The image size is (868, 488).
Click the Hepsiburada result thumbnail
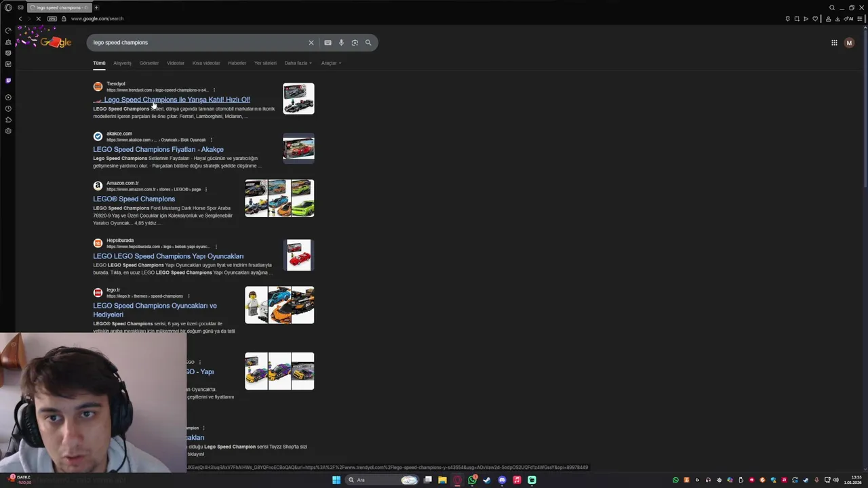(x=298, y=255)
